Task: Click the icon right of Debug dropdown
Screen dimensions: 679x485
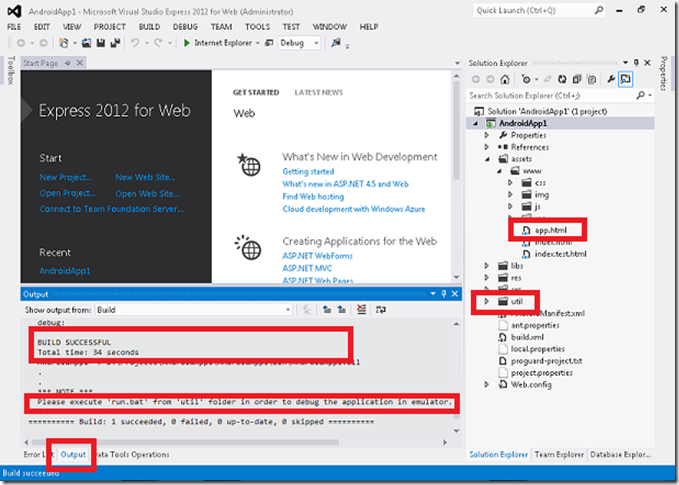Action: [x=336, y=43]
